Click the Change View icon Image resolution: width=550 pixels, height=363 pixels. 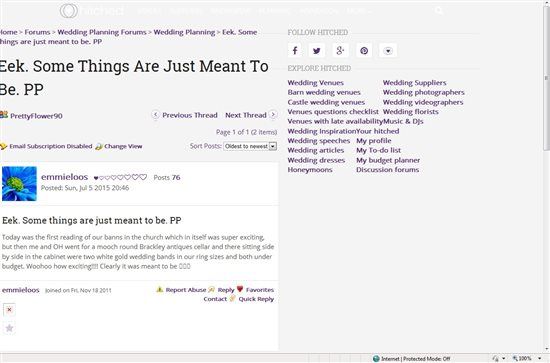click(99, 146)
